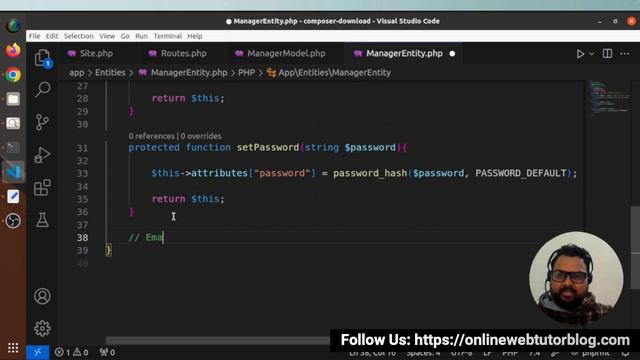Open the Run menu

(141, 36)
